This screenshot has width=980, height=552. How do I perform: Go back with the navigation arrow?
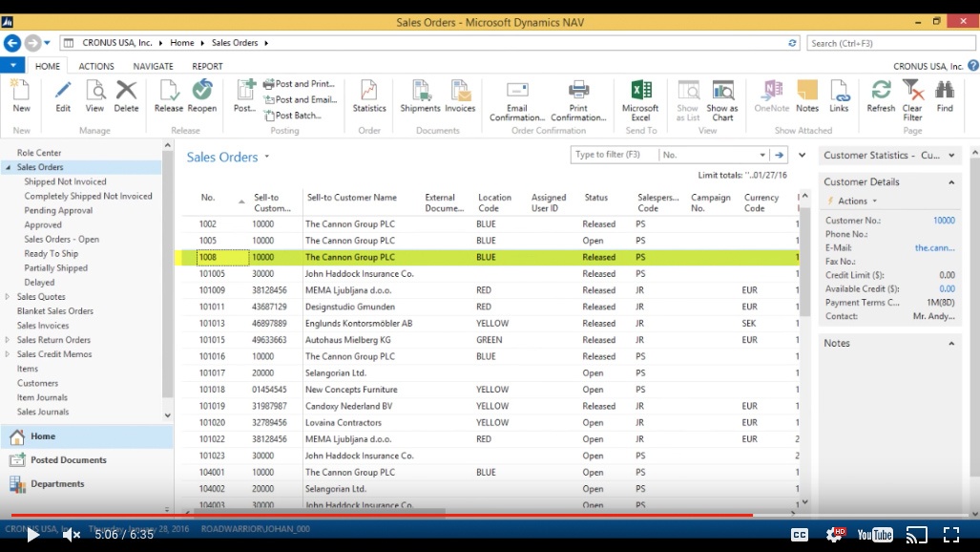coord(11,43)
